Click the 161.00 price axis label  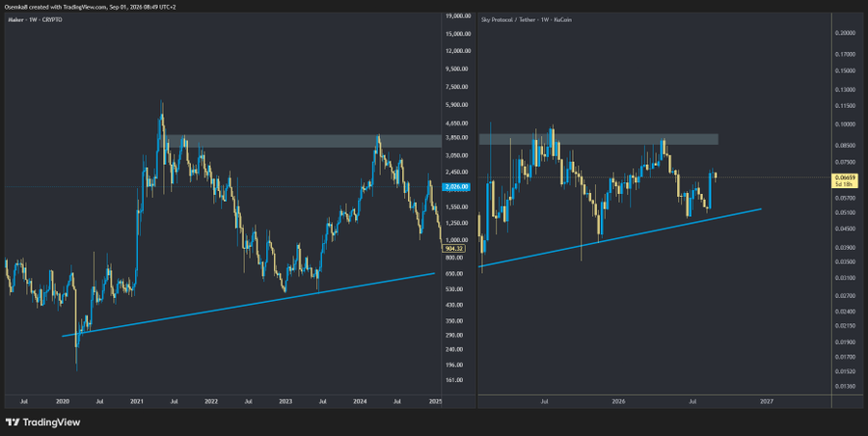[x=454, y=381]
